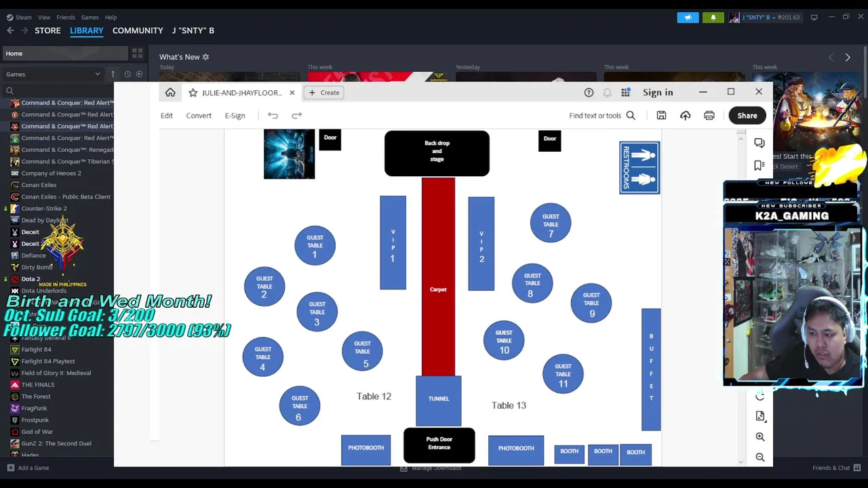Click Find text or tools search
The image size is (868, 488).
click(x=602, y=115)
